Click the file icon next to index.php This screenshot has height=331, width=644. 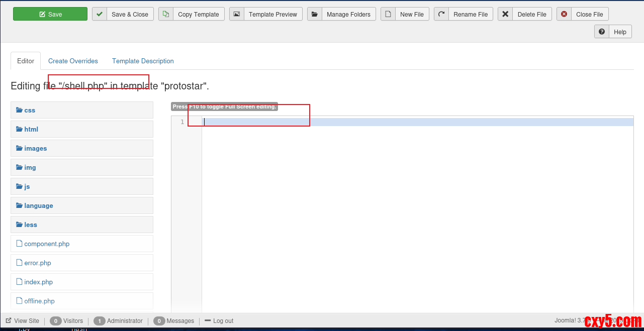pos(19,281)
